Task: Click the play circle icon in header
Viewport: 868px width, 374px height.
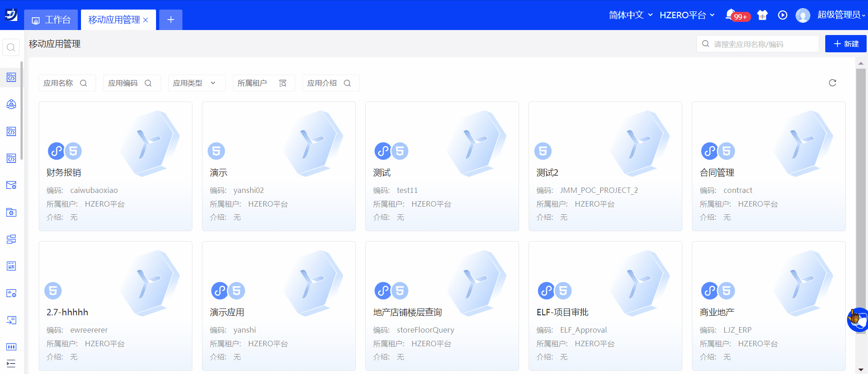Action: point(782,15)
